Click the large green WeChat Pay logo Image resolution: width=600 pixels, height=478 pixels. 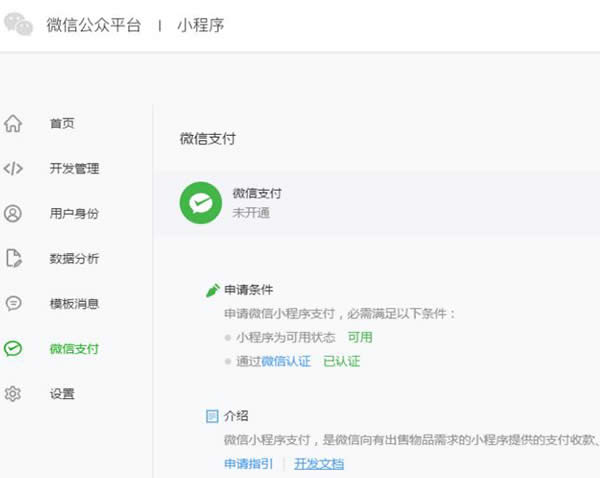click(200, 202)
